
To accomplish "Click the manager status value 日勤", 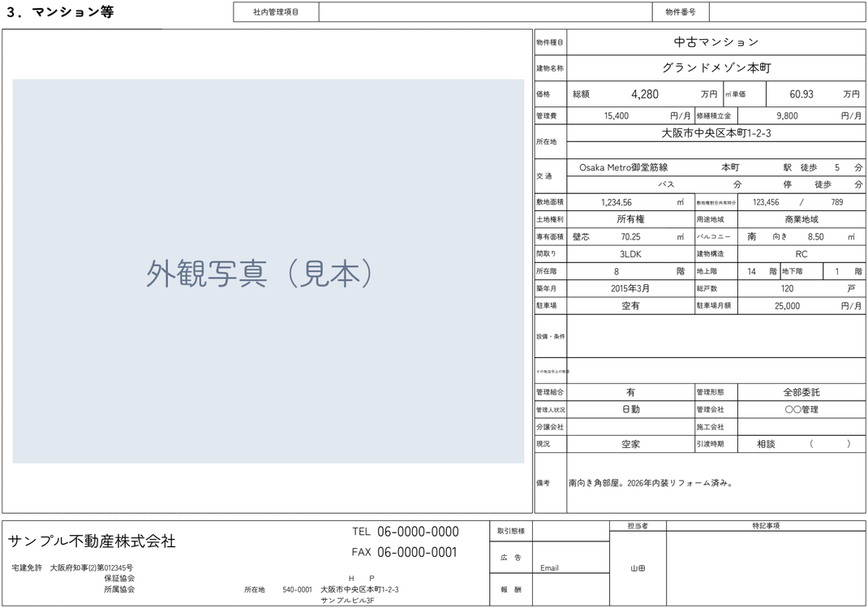I will [x=630, y=409].
